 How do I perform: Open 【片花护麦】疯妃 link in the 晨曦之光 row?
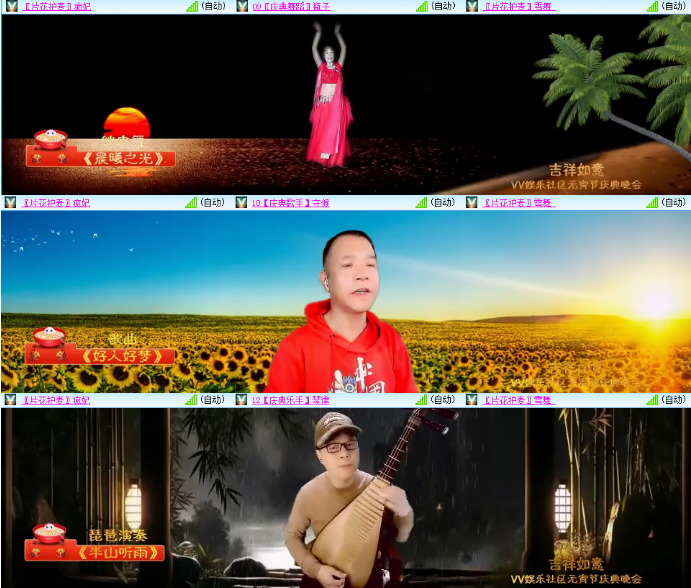[x=57, y=6]
